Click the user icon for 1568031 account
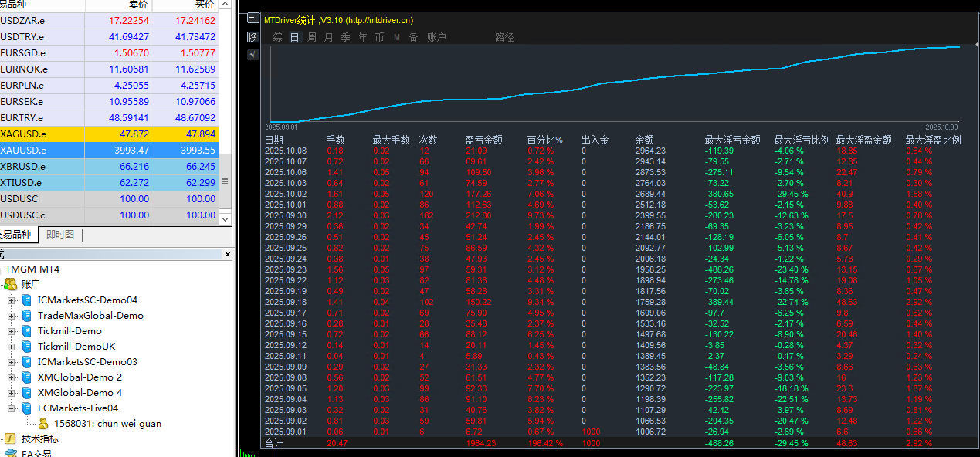The image size is (980, 457). pyautogui.click(x=43, y=424)
